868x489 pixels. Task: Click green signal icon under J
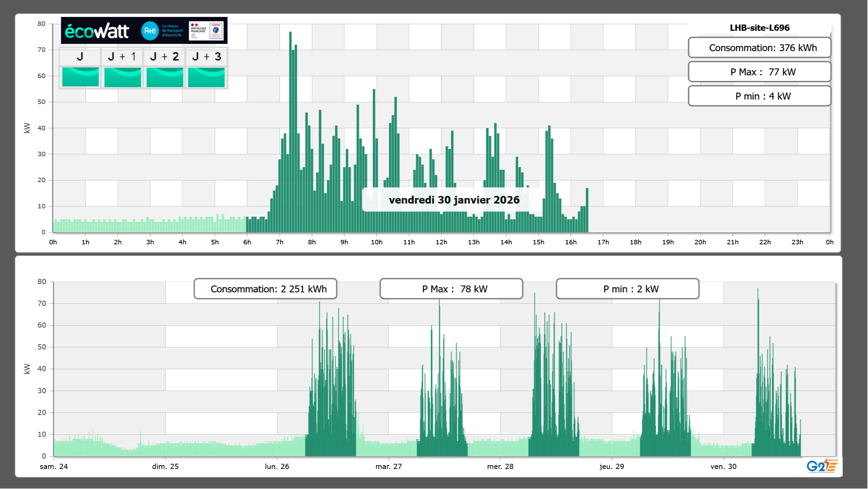click(80, 77)
